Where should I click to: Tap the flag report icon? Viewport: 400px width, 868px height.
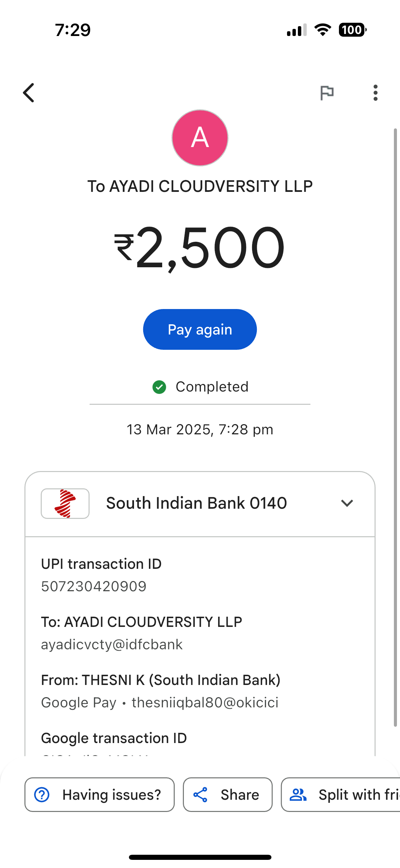click(327, 93)
